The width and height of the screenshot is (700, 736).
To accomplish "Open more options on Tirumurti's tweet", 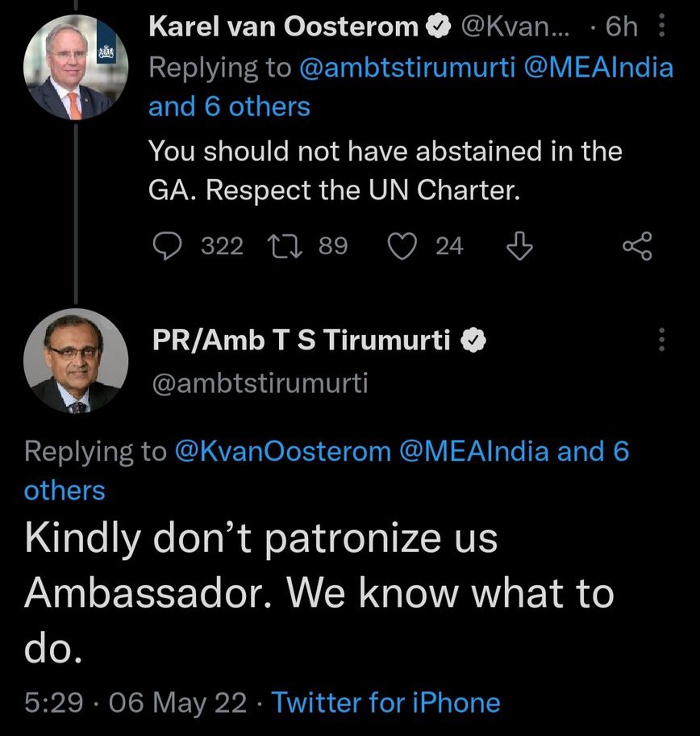I will (662, 341).
